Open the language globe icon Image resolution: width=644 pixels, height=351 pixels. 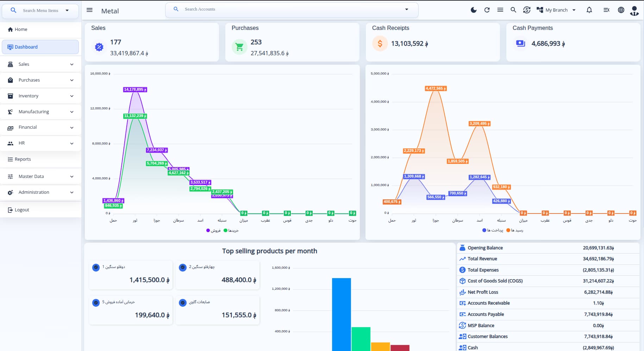click(x=621, y=10)
